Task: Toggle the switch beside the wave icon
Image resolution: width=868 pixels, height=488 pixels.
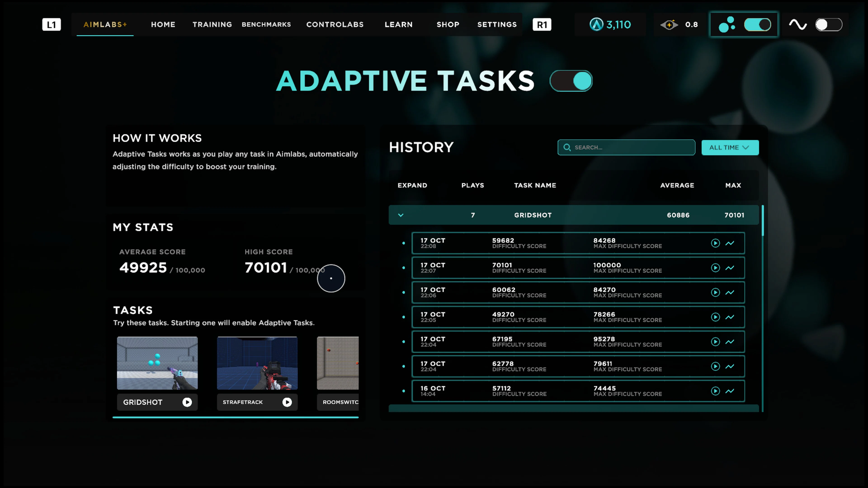Action: tap(829, 24)
